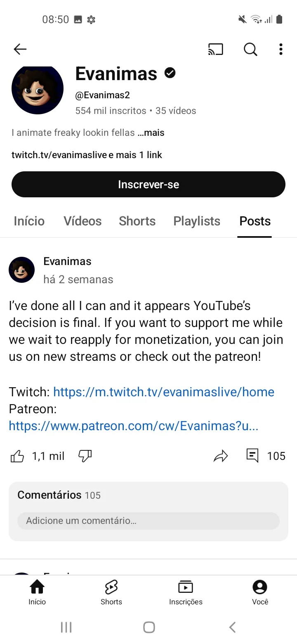Share the post via arrow icon
The image size is (297, 644).
pos(221,456)
